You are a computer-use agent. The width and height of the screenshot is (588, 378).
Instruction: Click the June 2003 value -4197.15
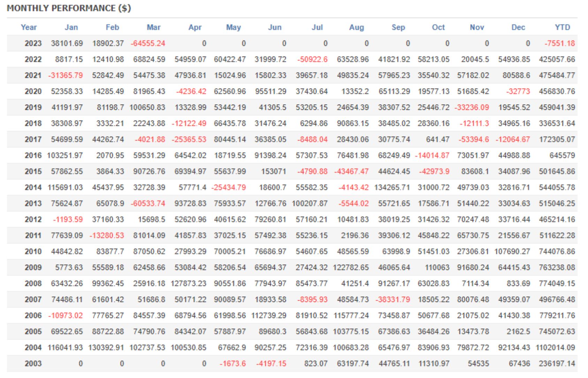coord(271,364)
